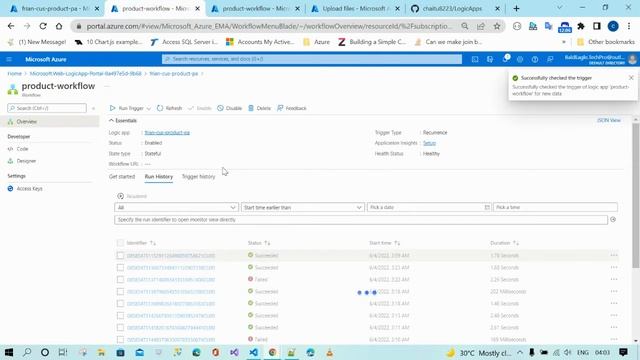Tick the checkbox for the 3:13 AM run
640x360 pixels.
(x=120, y=316)
